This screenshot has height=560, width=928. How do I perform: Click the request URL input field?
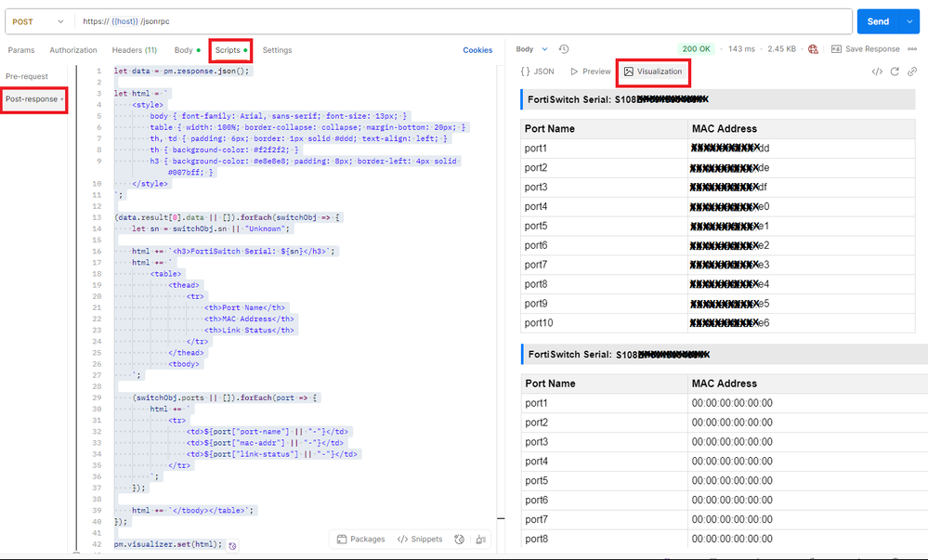click(x=464, y=21)
